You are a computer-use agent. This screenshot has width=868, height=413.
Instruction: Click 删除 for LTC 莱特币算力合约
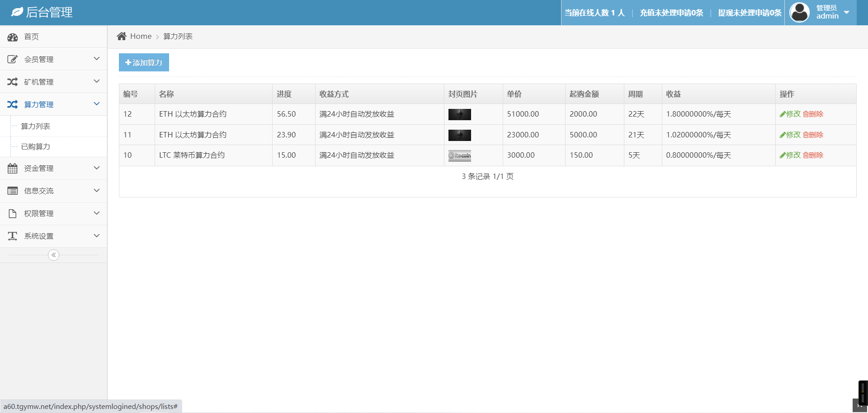pyautogui.click(x=813, y=155)
